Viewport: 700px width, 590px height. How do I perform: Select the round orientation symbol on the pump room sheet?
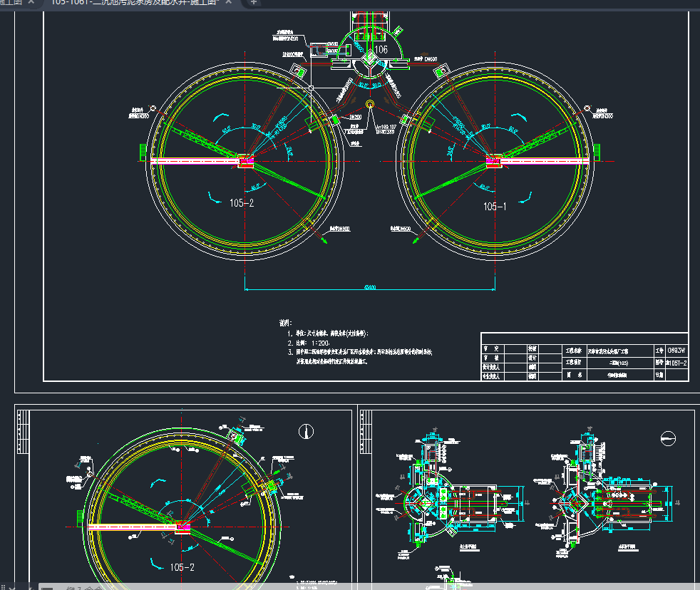tap(668, 438)
